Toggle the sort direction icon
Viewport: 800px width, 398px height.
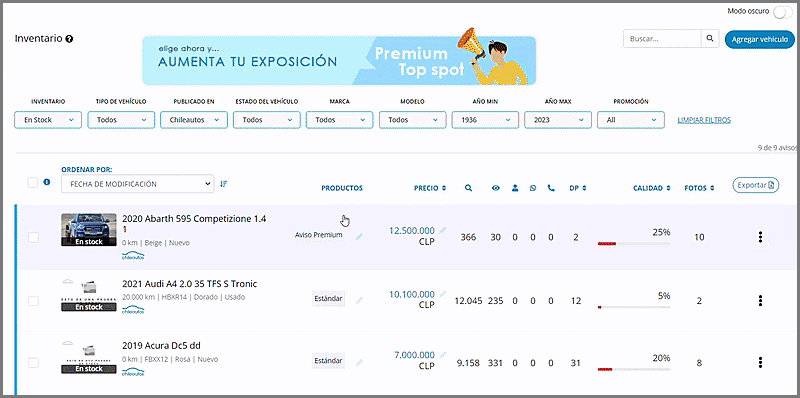(223, 184)
